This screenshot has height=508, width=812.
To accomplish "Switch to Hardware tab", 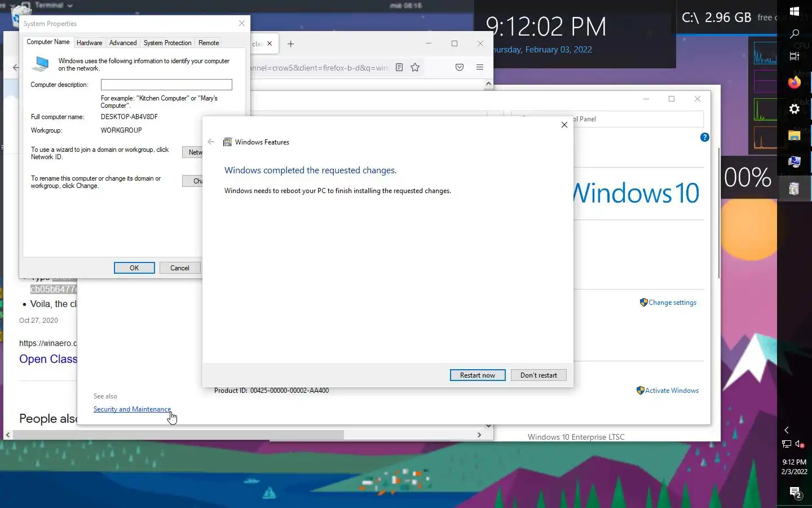I will 89,43.
